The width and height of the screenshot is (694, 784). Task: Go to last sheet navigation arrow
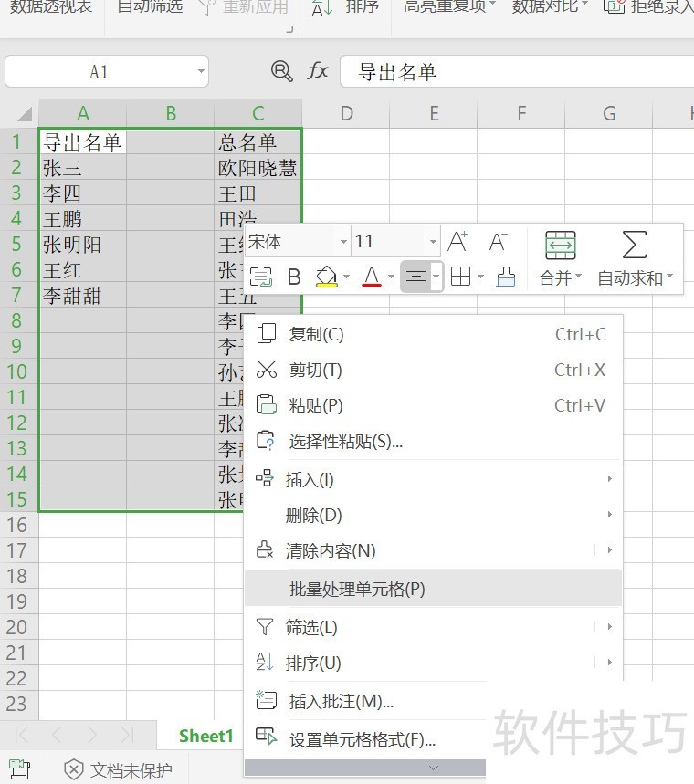[x=127, y=735]
